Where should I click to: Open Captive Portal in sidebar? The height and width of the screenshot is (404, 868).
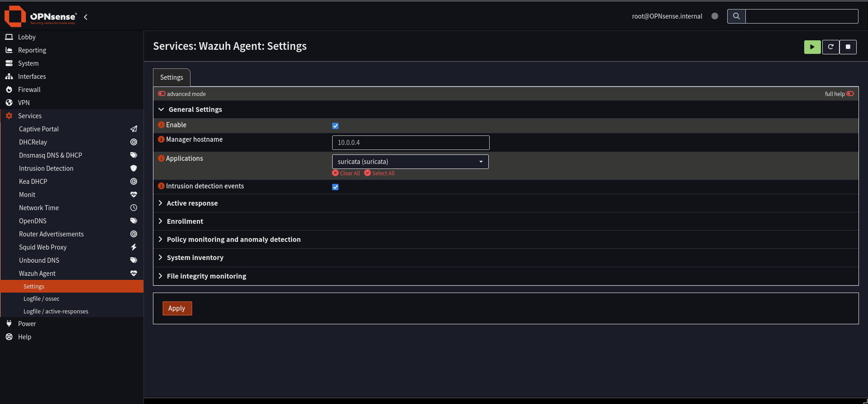point(38,129)
